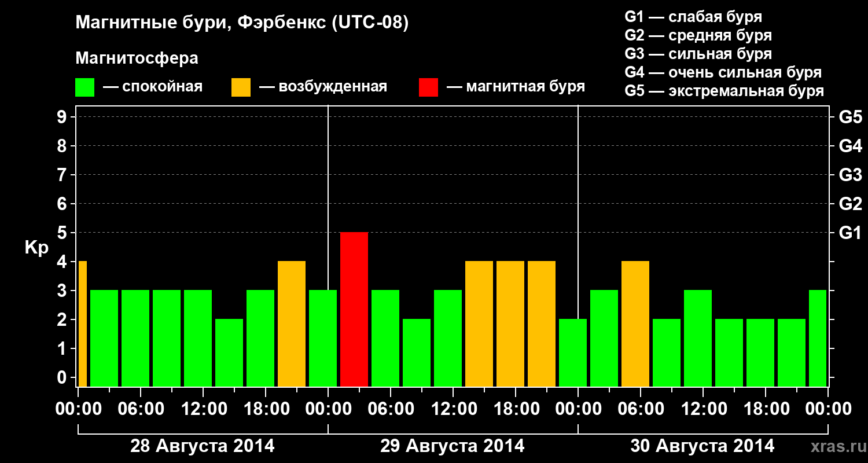Click the right-axis 'G5' storm level label
The width and height of the screenshot is (868, 463).
point(850,117)
